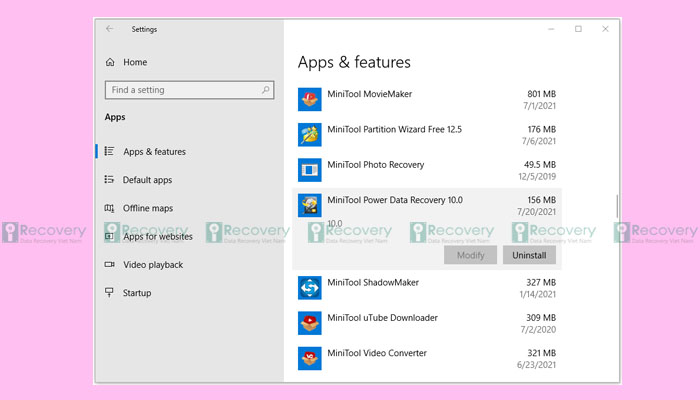
Task: Close the Settings window
Action: pyautogui.click(x=605, y=29)
